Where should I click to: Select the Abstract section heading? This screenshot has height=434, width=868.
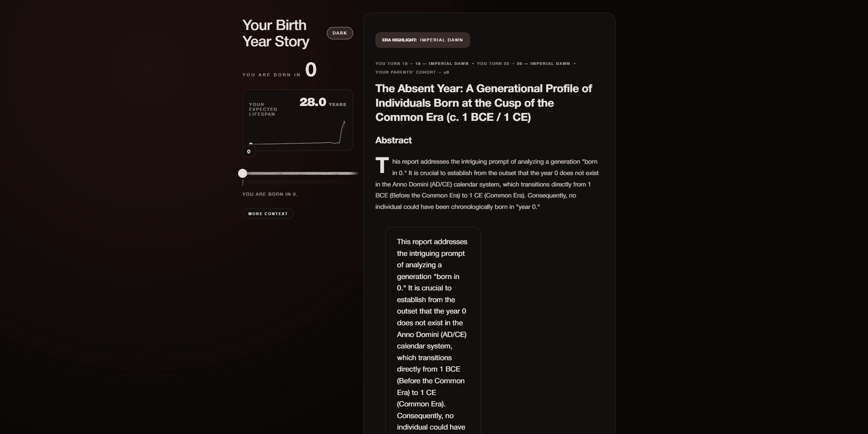pyautogui.click(x=393, y=140)
